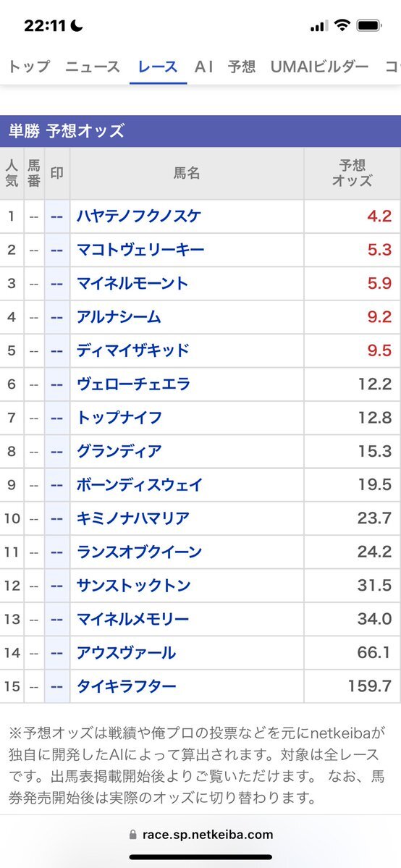Viewport: 401px width, 868px height.
Task: Tap the lock icon beside the URL
Action: [x=132, y=834]
